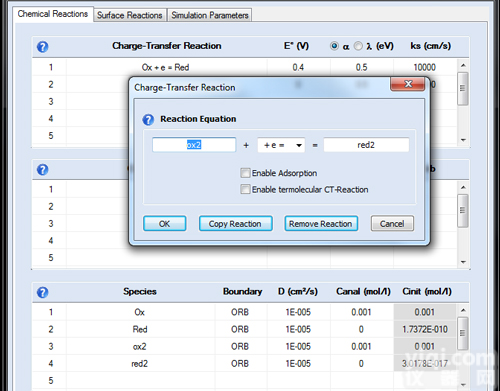The height and width of the screenshot is (391, 500).
Task: Close the Charge-Transfer Reaction dialog
Action: tap(408, 84)
